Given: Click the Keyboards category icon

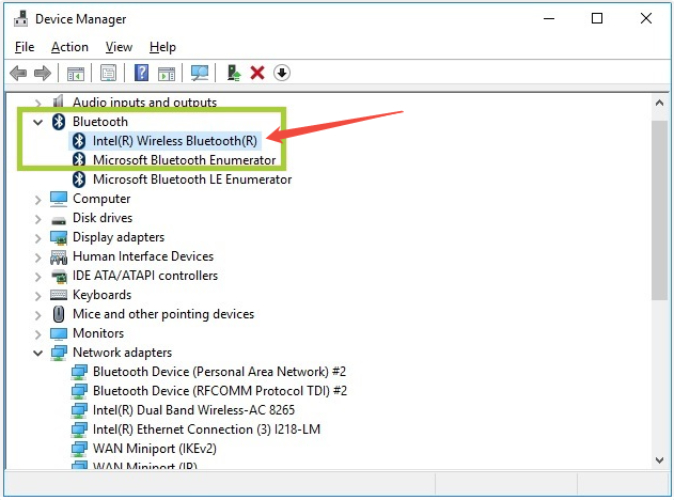Looking at the screenshot, I should click(x=58, y=295).
